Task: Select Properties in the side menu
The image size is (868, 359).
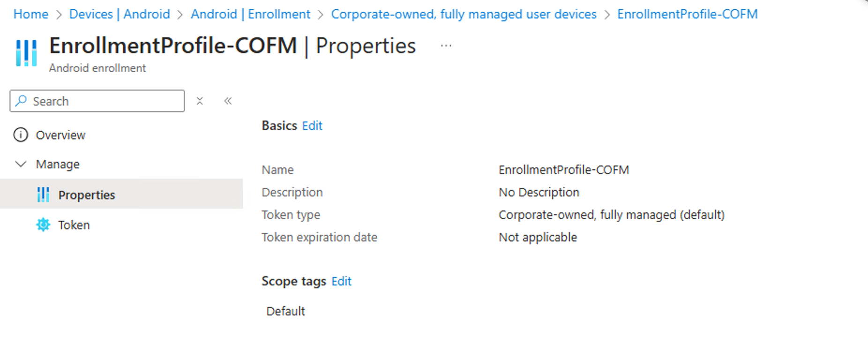Action: (x=121, y=194)
